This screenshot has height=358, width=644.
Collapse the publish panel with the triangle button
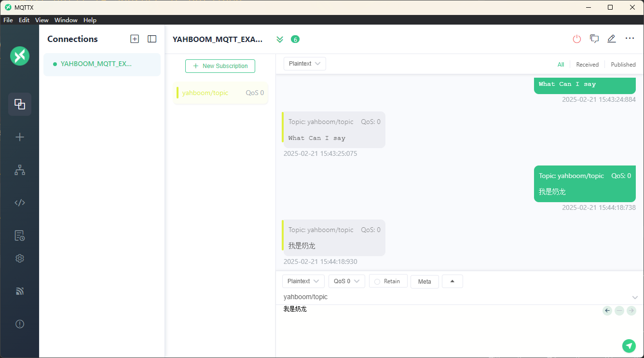(452, 281)
